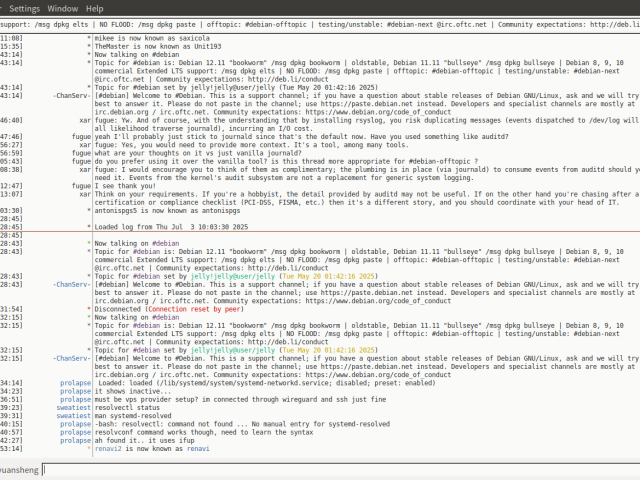The height and width of the screenshot is (480, 640).
Task: Click 'antonispgs5 is now known as antonispgs'
Action: coord(167,211)
